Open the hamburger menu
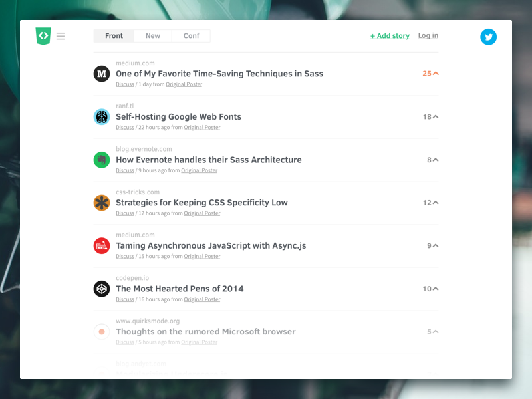This screenshot has height=399, width=532. point(61,36)
